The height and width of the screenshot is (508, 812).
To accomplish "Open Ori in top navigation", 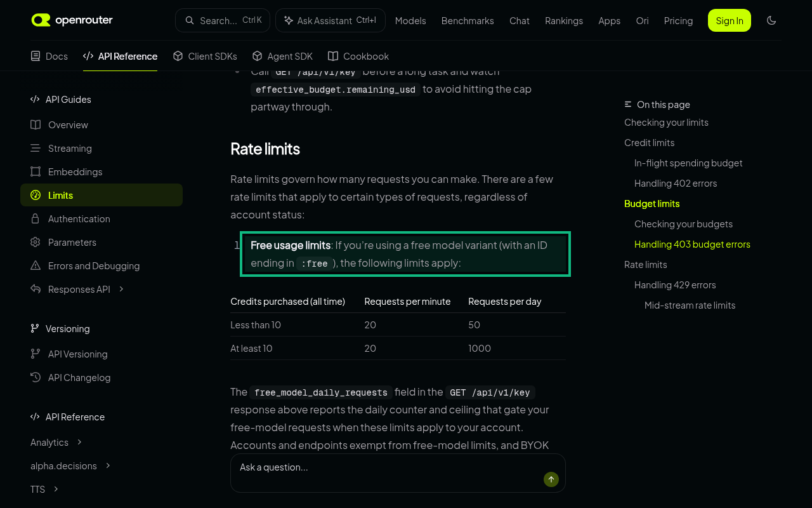I will point(643,20).
